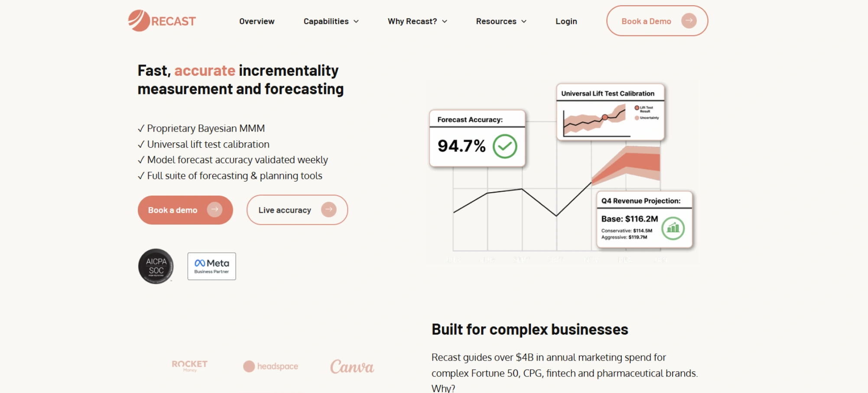This screenshot has height=393, width=868.
Task: Click the arrow icon in Live accuracy button
Action: click(x=329, y=209)
